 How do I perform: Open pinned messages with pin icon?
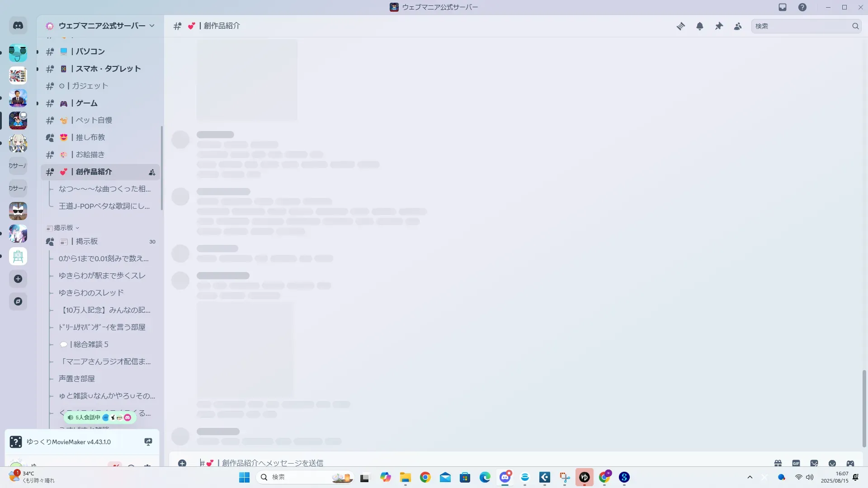pos(719,26)
